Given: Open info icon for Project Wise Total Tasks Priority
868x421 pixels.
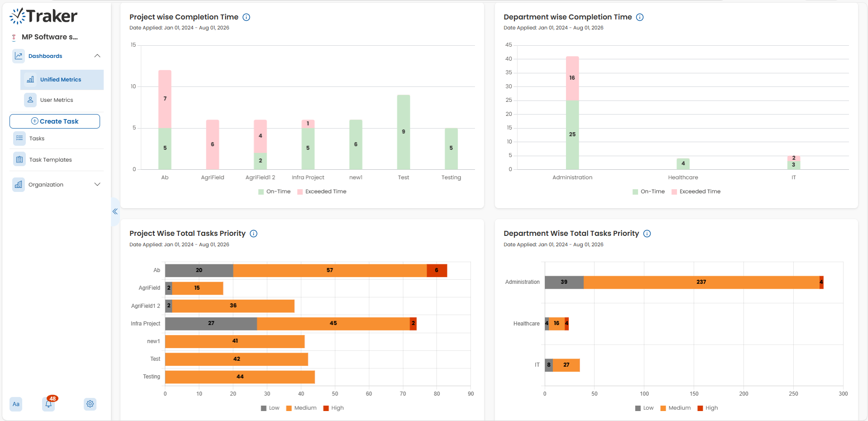Looking at the screenshot, I should (x=254, y=234).
